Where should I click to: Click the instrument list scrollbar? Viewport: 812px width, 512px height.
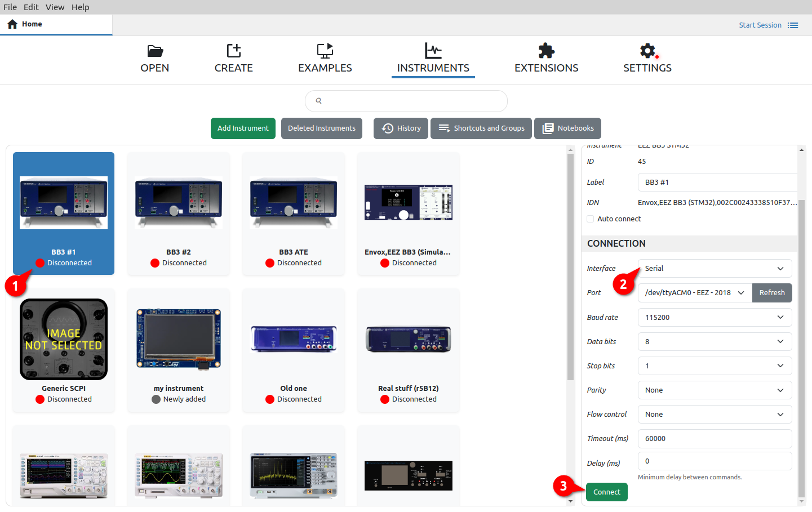[x=570, y=267]
